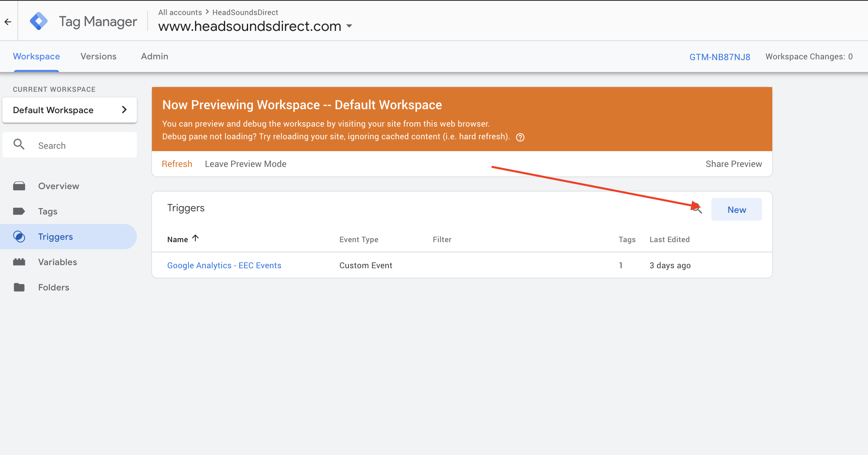Open the container dropdown arrow next to www.headsoundsdirect.com

point(349,26)
